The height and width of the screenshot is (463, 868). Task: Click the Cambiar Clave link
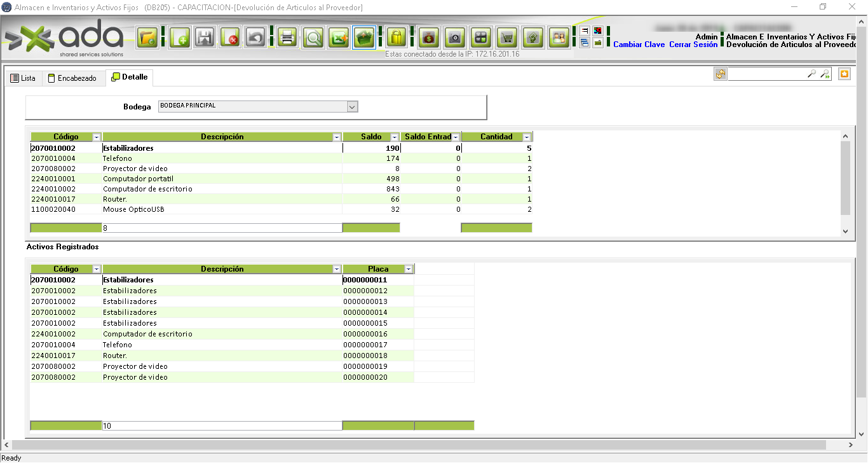[639, 45]
